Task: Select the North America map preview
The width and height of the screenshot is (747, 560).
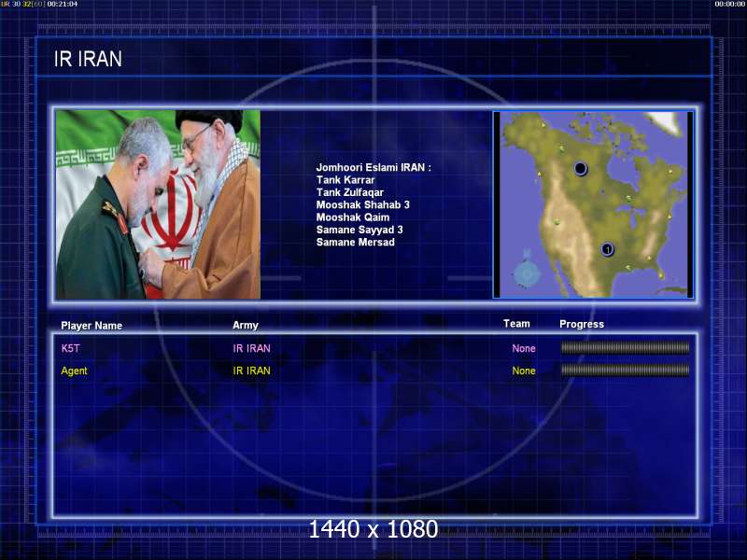Action: 593,204
